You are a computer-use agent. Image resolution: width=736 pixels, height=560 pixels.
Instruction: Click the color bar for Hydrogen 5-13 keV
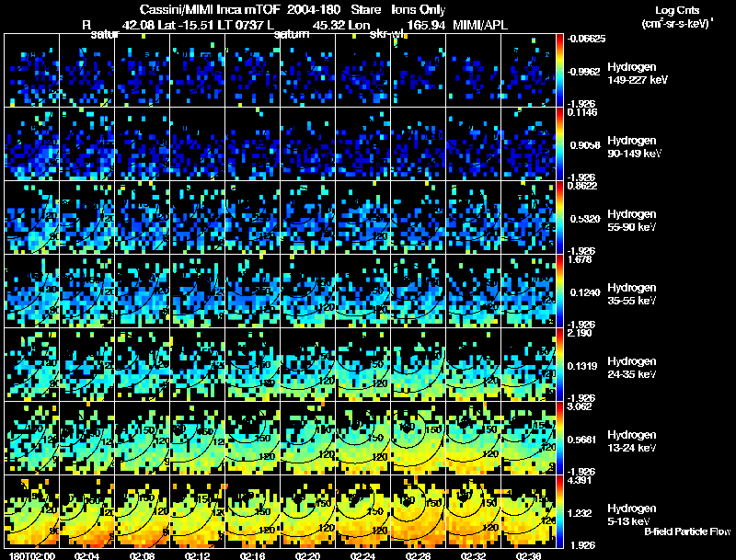pos(560,511)
